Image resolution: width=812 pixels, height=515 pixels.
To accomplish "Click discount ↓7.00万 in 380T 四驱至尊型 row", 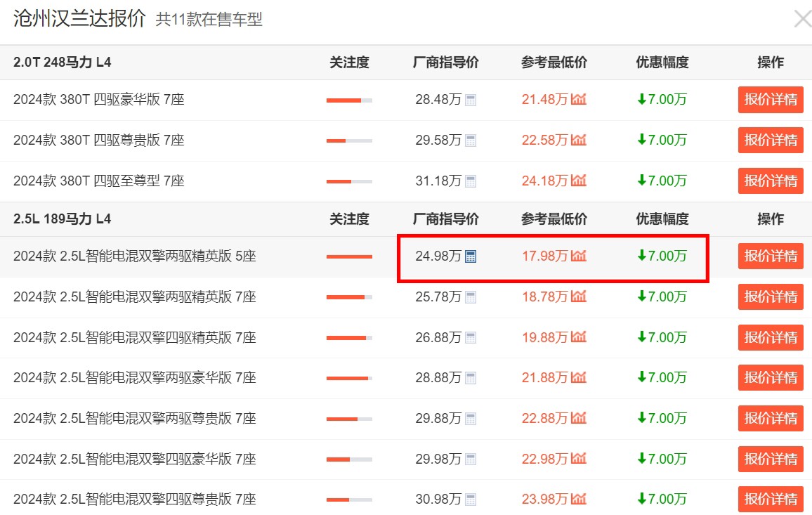I will coord(662,181).
